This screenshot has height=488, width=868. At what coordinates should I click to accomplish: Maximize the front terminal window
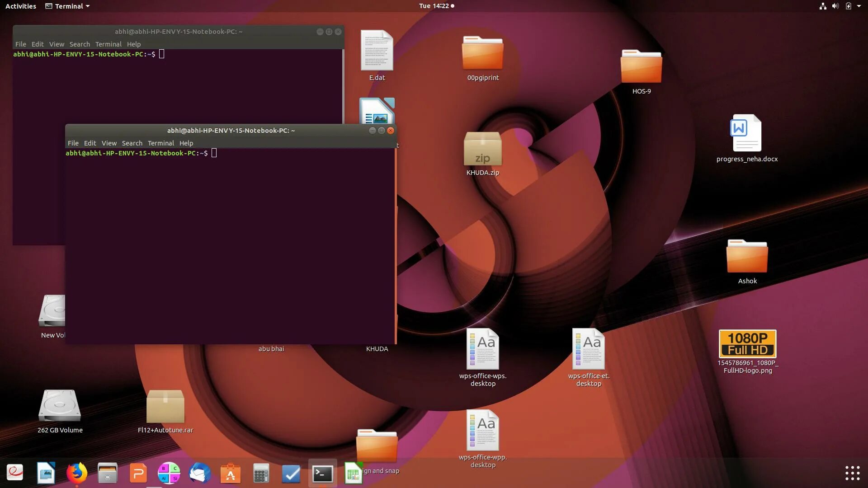(382, 130)
